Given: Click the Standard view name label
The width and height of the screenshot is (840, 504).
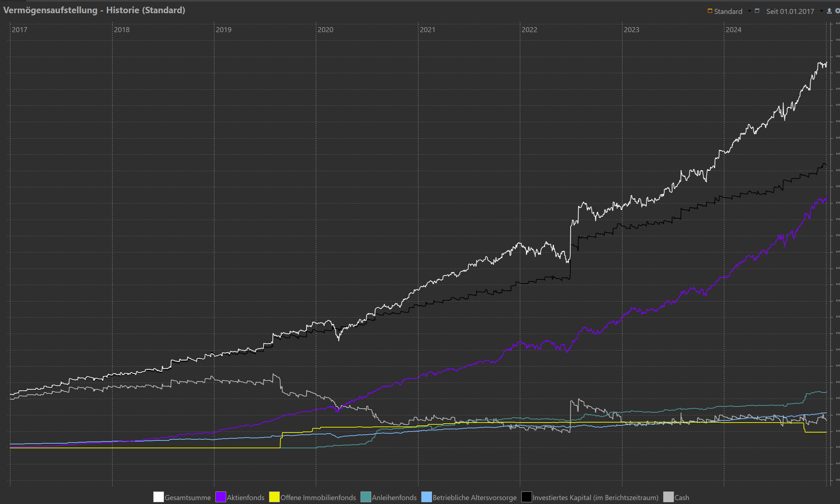Looking at the screenshot, I should [x=728, y=11].
